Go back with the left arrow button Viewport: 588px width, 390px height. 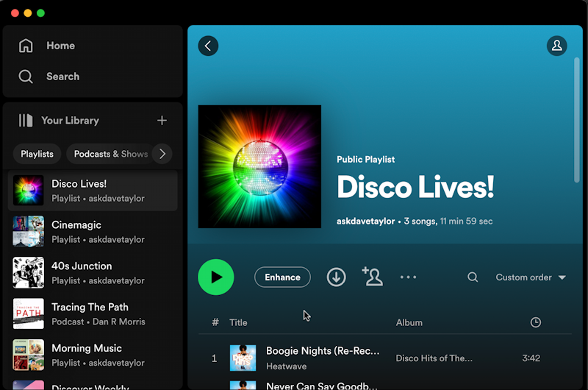pyautogui.click(x=208, y=46)
